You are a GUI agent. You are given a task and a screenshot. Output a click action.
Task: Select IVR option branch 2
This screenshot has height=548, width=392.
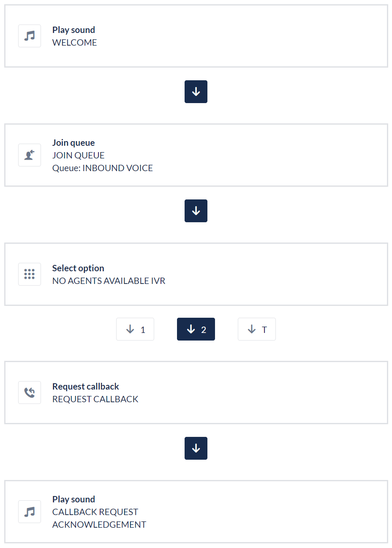point(196,329)
